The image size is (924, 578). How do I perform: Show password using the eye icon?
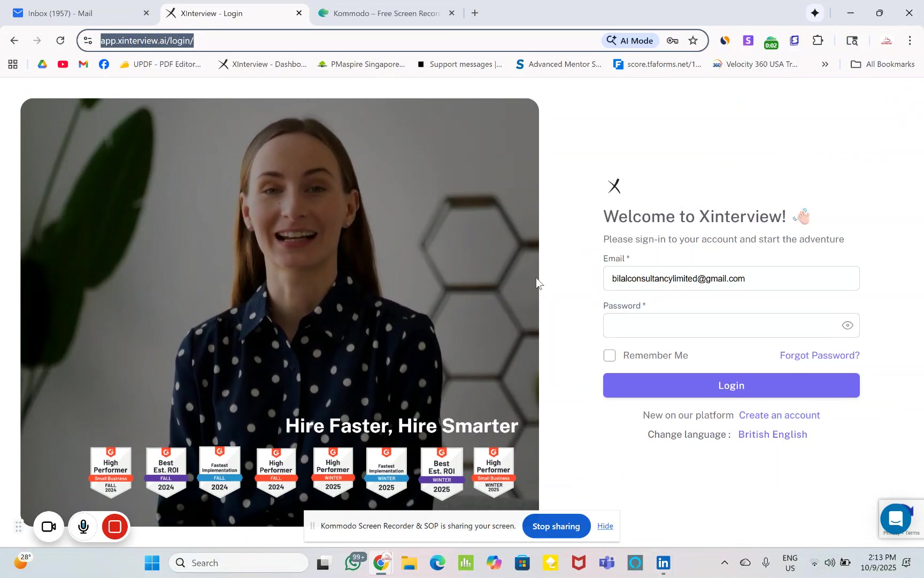pos(847,325)
